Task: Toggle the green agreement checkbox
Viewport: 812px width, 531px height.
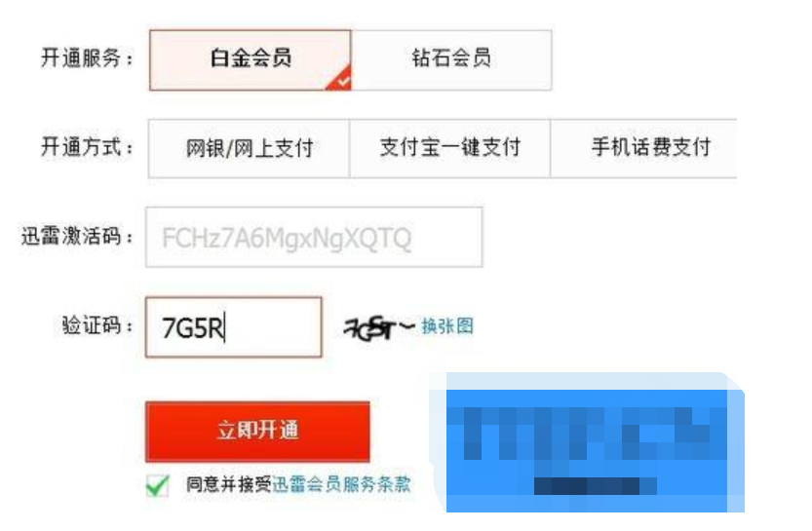Action: [158, 485]
